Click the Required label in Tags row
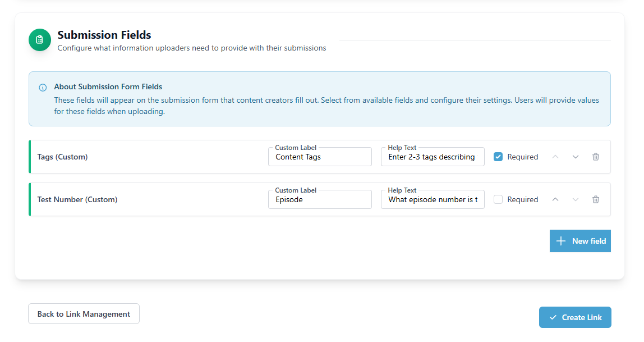The height and width of the screenshot is (342, 644). (x=522, y=157)
